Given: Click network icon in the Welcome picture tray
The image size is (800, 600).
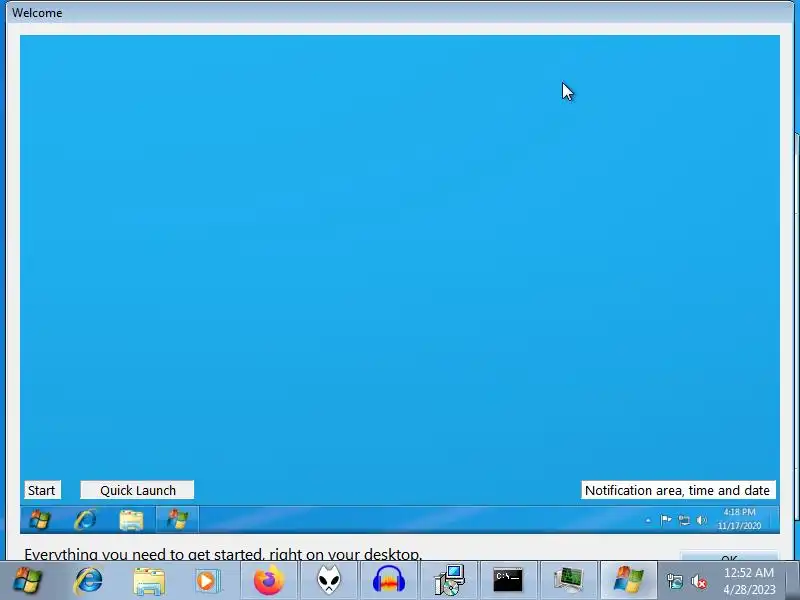Looking at the screenshot, I should point(684,520).
